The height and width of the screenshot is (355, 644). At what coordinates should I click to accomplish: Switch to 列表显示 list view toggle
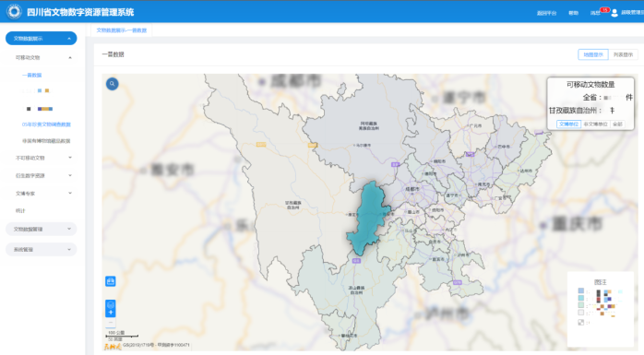(623, 54)
